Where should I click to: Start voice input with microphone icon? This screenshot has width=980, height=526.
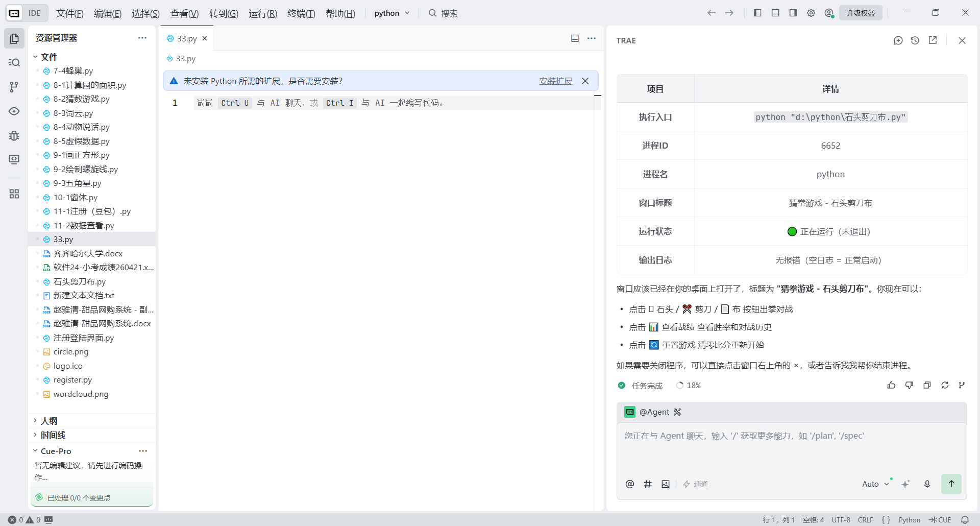[927, 484]
